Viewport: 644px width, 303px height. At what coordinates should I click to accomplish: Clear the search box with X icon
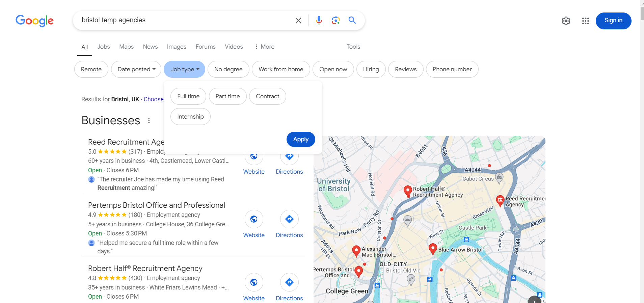point(298,20)
